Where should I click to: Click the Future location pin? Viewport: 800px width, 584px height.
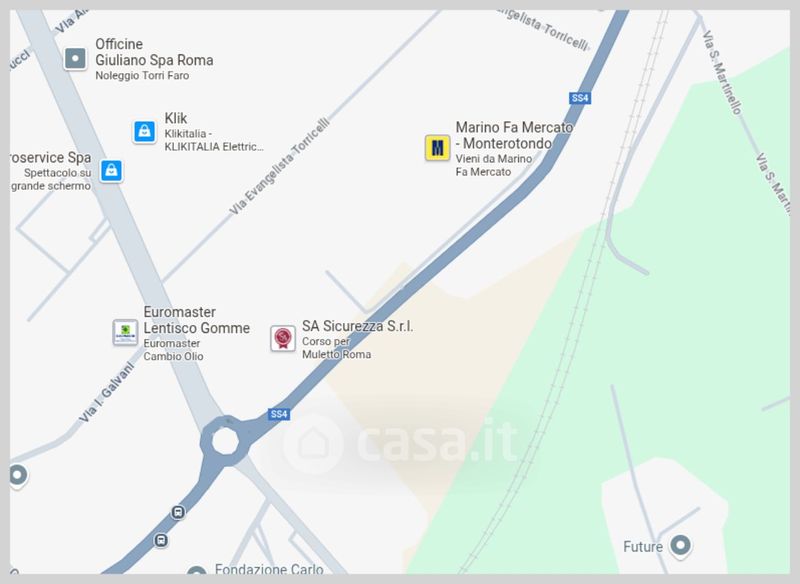[x=680, y=545]
